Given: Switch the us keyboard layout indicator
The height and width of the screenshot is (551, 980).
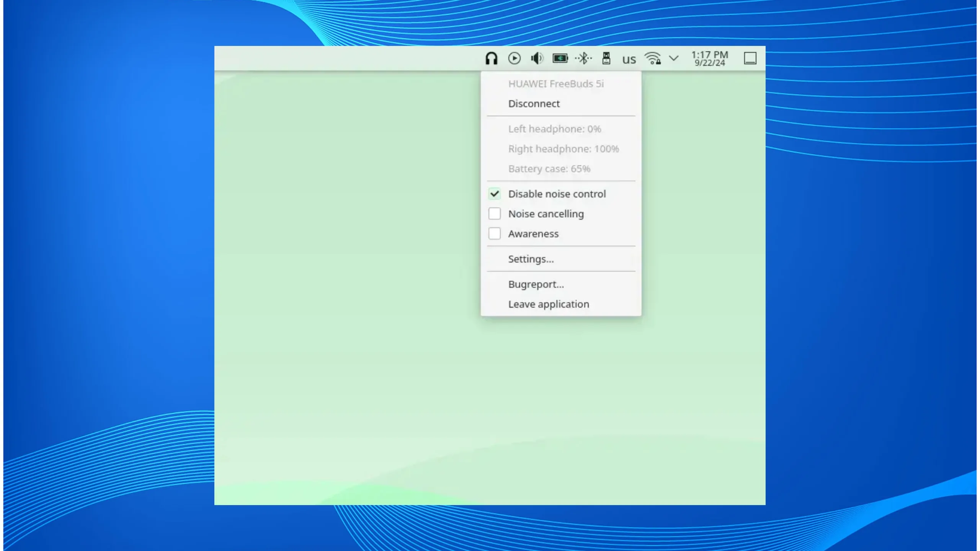Looking at the screenshot, I should pyautogui.click(x=629, y=59).
